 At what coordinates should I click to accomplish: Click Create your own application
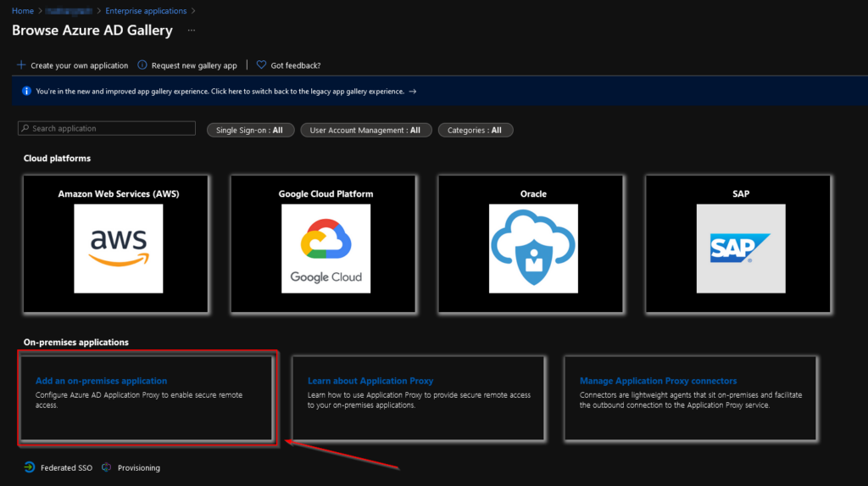(x=79, y=65)
